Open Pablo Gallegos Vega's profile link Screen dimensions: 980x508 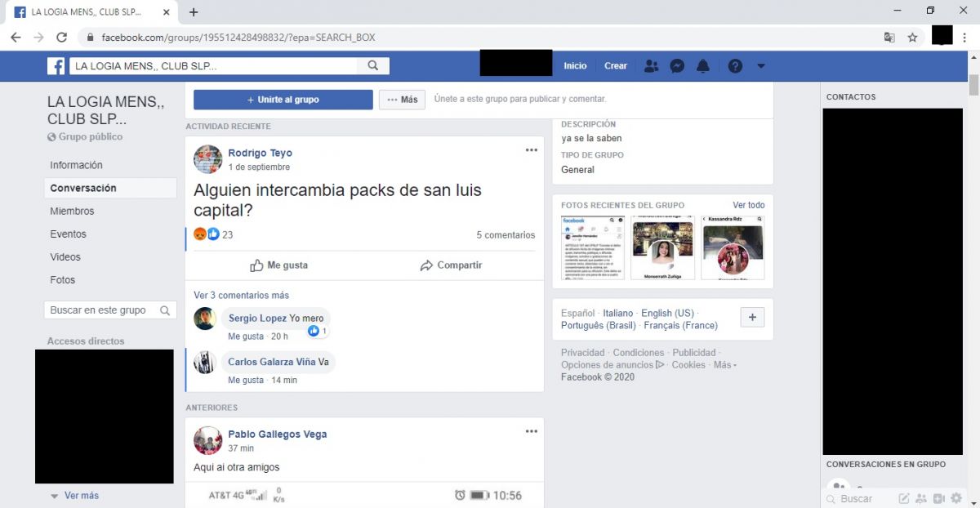click(278, 434)
